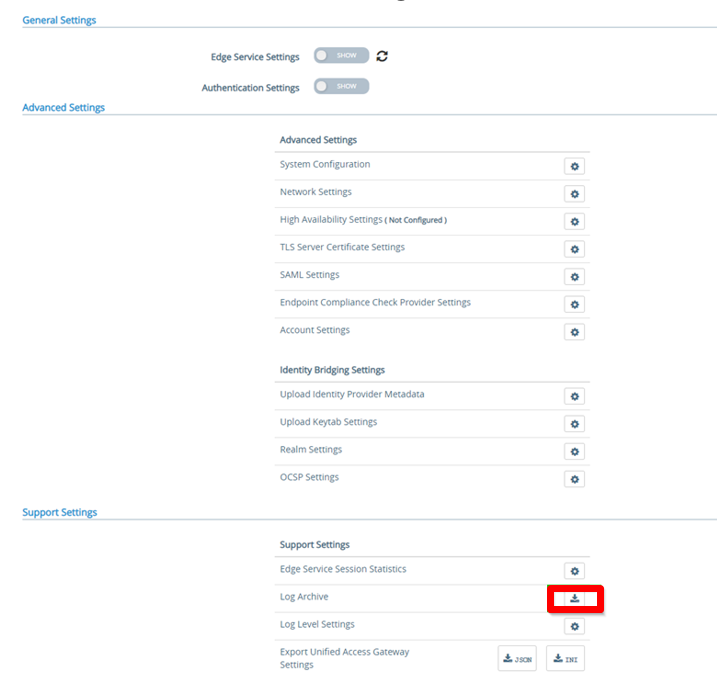Configure High Availability Settings via gear

tap(574, 221)
